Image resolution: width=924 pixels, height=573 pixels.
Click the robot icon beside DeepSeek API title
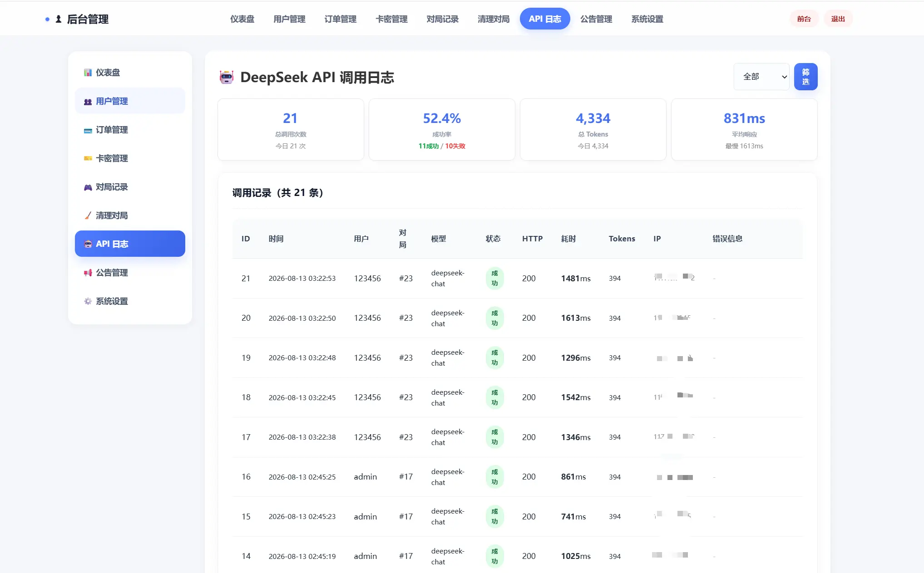click(227, 77)
